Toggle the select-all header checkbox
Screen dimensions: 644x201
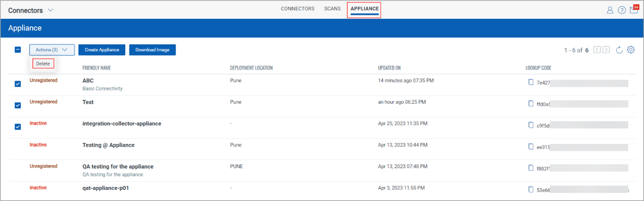coord(18,50)
